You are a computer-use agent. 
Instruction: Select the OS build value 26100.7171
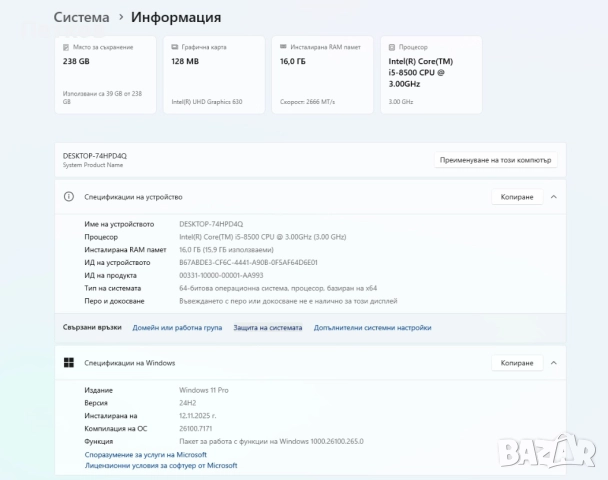click(195, 428)
